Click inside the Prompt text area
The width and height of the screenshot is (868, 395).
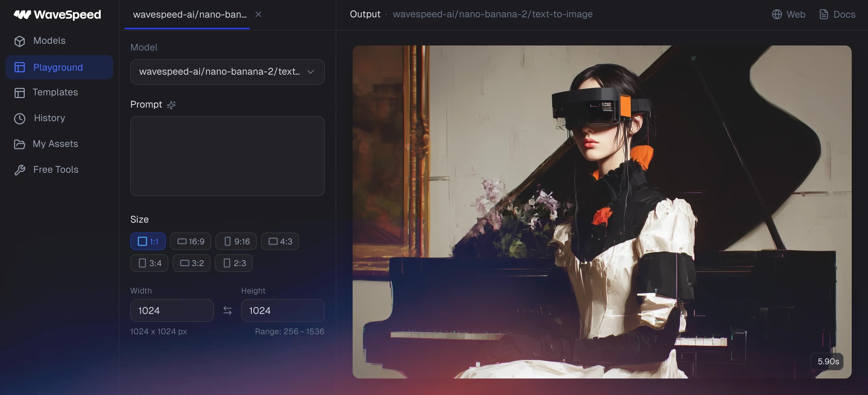point(227,156)
